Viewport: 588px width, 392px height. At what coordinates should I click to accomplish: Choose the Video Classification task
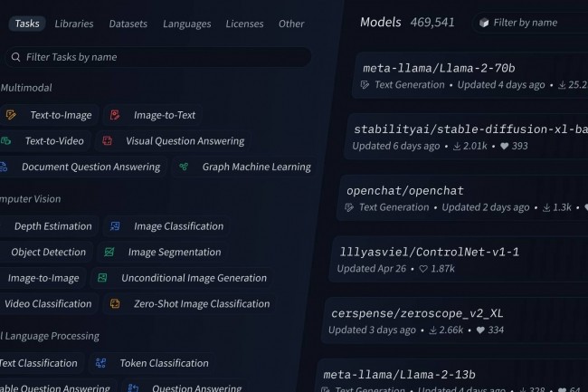pyautogui.click(x=49, y=304)
